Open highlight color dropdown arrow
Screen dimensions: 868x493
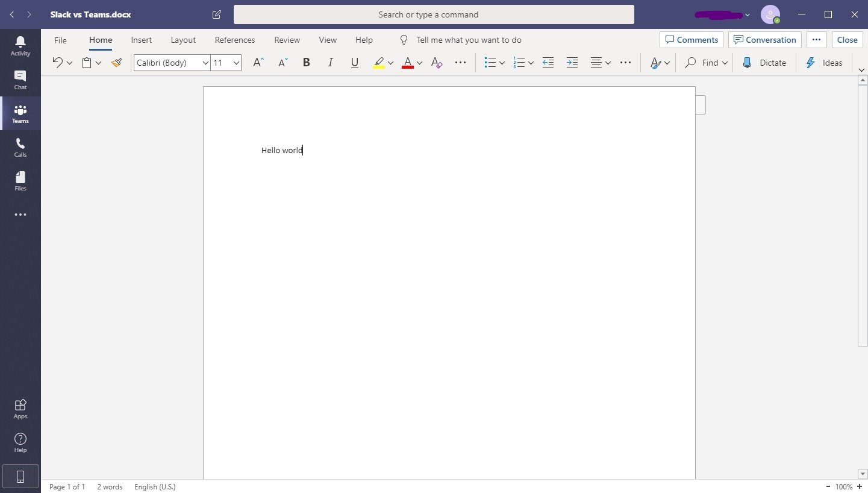(390, 63)
